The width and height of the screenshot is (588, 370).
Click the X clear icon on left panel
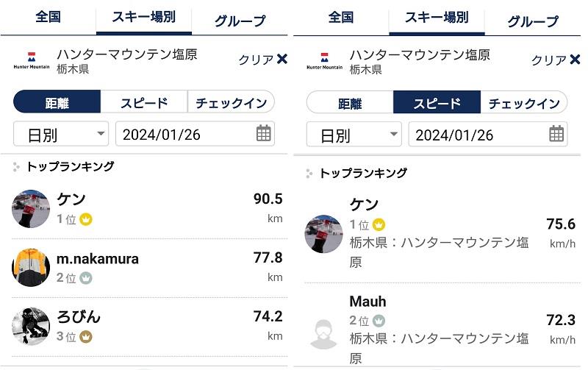(282, 59)
